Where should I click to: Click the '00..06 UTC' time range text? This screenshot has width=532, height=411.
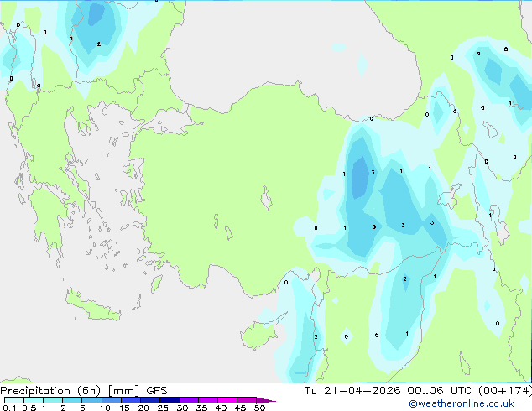(439, 391)
